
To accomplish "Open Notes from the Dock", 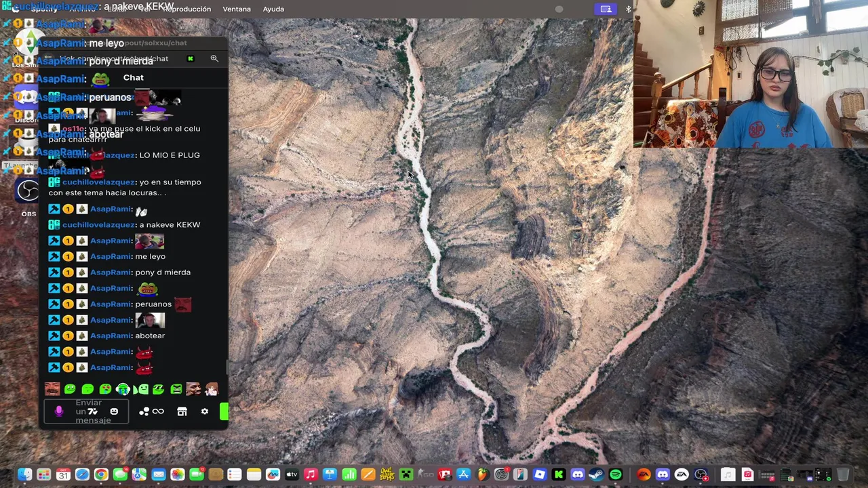I will (254, 474).
